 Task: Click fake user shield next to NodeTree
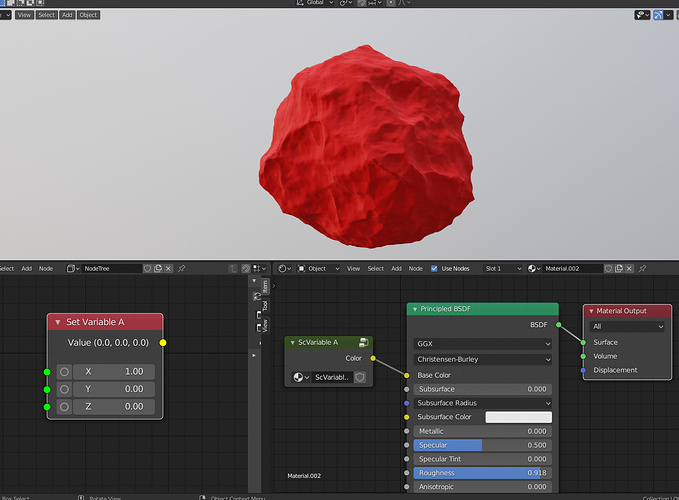[147, 268]
